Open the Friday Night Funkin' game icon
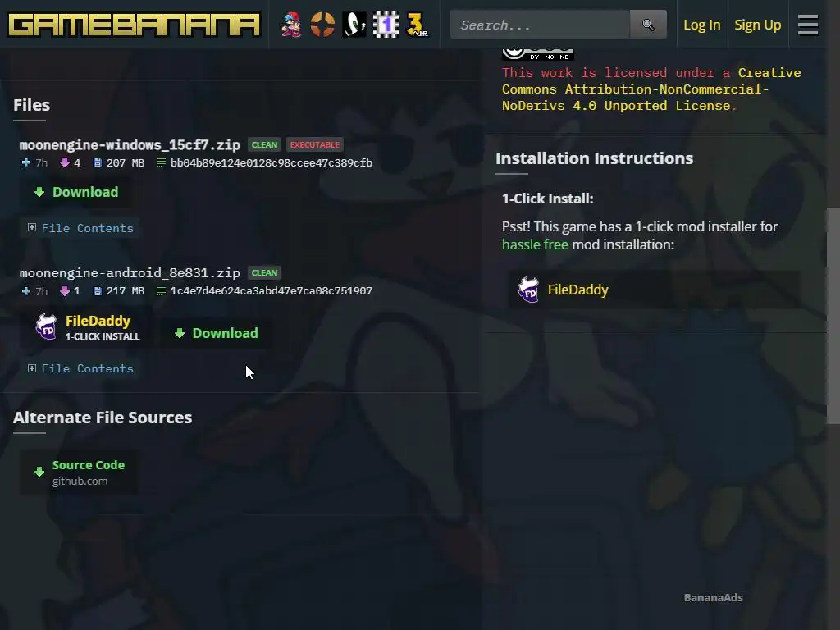The height and width of the screenshot is (630, 840). 291,25
